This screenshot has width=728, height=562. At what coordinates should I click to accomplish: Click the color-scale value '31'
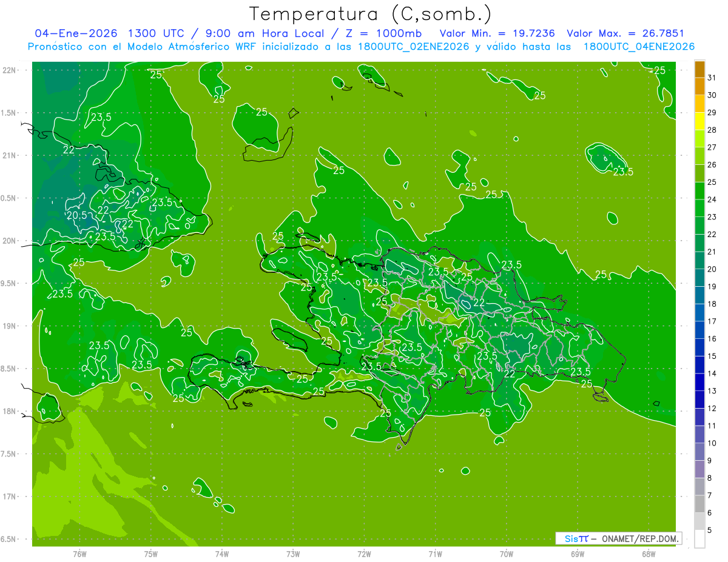(x=712, y=78)
